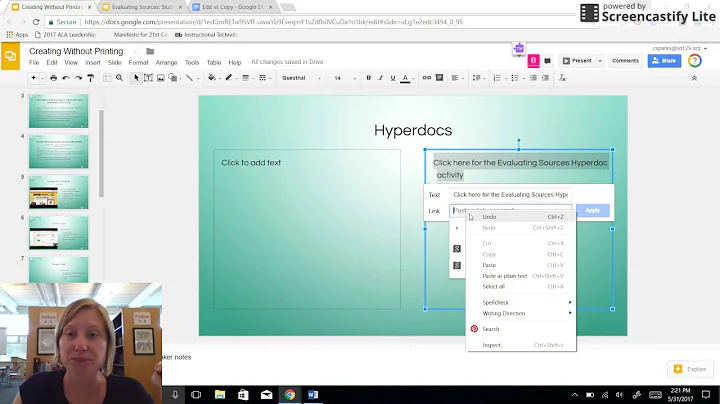Click the browser reload icon
Viewport: 720px width, 404px height.
36,22
